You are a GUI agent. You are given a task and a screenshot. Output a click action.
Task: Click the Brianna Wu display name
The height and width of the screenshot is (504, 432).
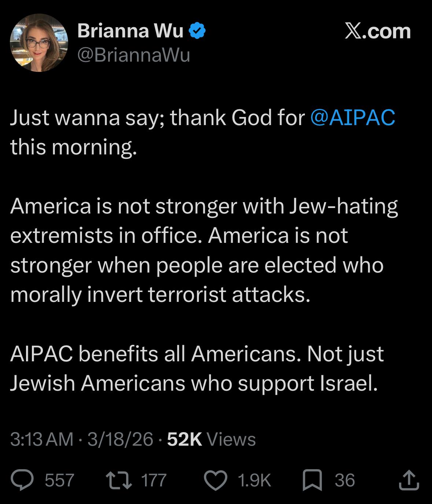click(130, 31)
